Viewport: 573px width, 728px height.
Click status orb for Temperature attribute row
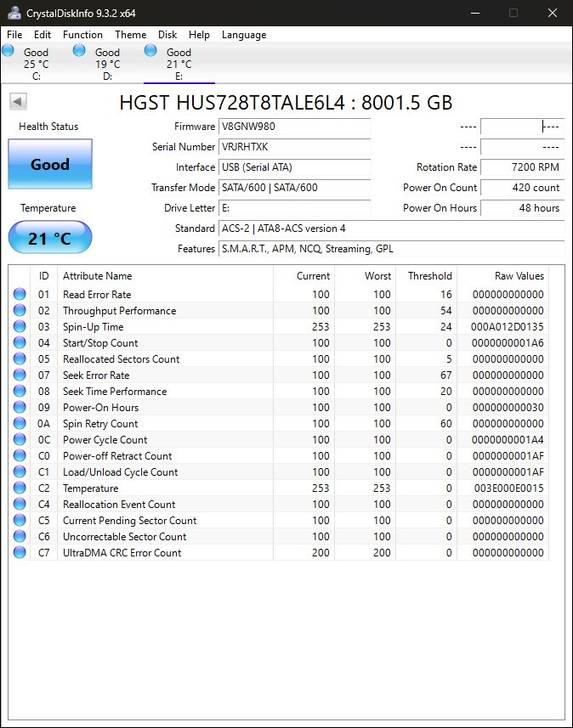pos(20,488)
